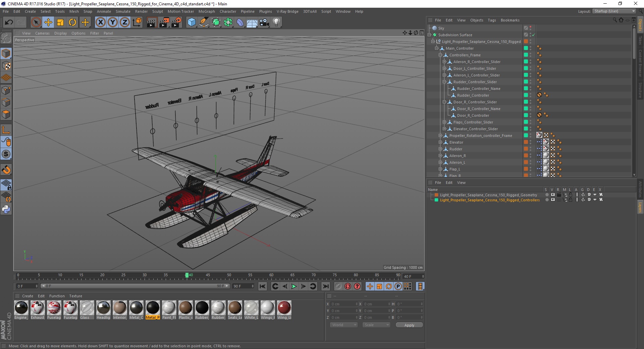644x349 pixels.
Task: Switch to Polygons mode
Action: (x=6, y=114)
